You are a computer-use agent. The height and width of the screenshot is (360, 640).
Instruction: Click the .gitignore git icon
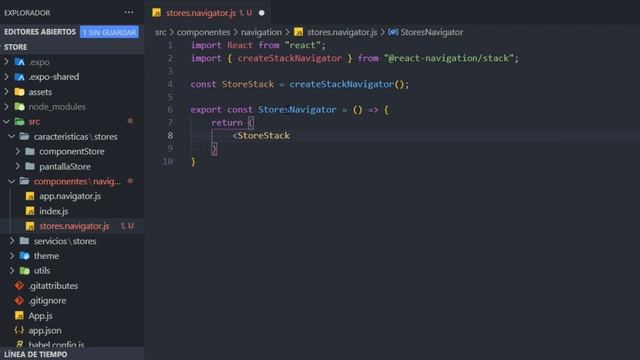(x=19, y=300)
